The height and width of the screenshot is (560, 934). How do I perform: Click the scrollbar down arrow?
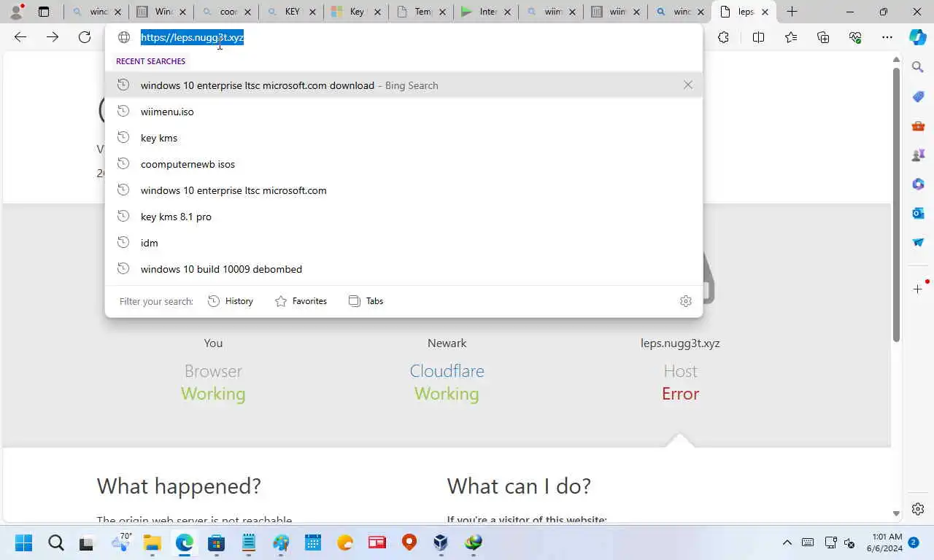(896, 514)
